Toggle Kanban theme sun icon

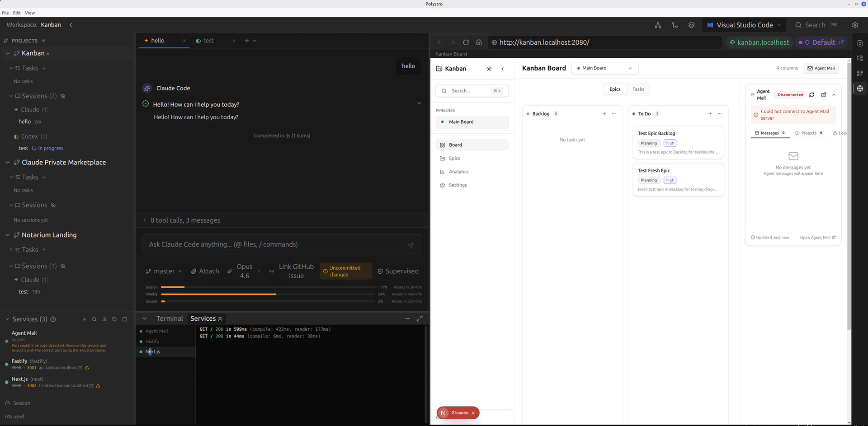(x=489, y=69)
